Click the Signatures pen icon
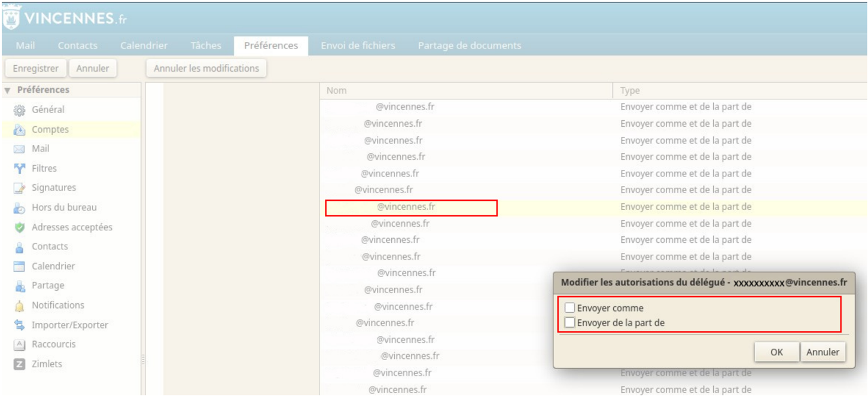 (19, 188)
